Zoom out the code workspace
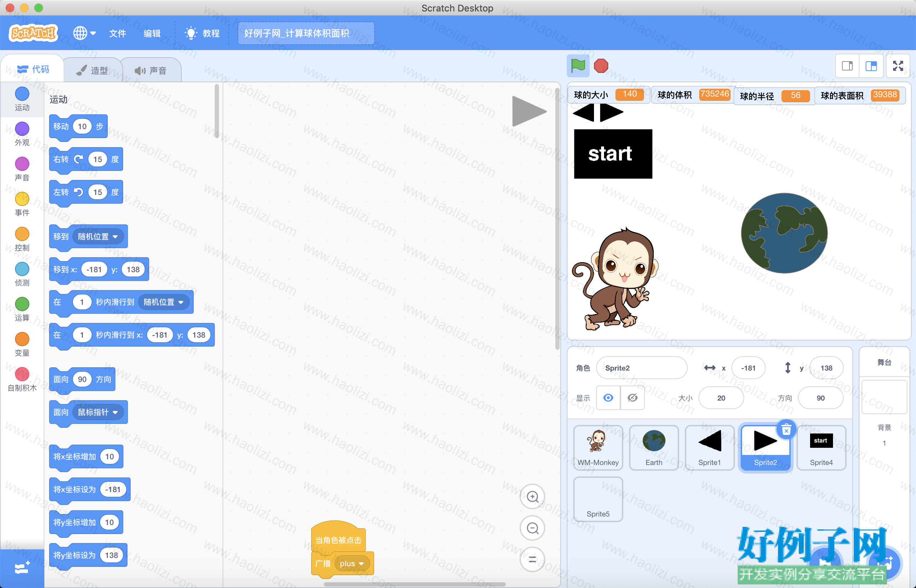The height and width of the screenshot is (588, 916). tap(532, 528)
